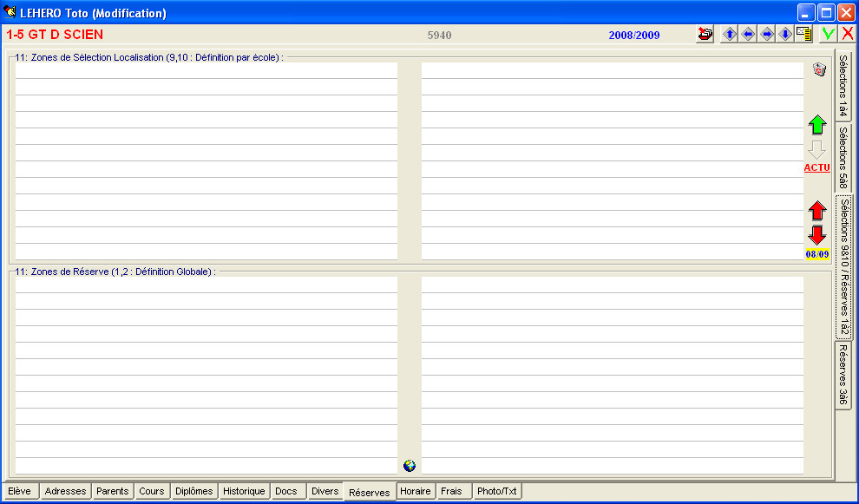Screen dimensions: 859x504
Task: Click the 08/09 year label
Action: [x=816, y=254]
